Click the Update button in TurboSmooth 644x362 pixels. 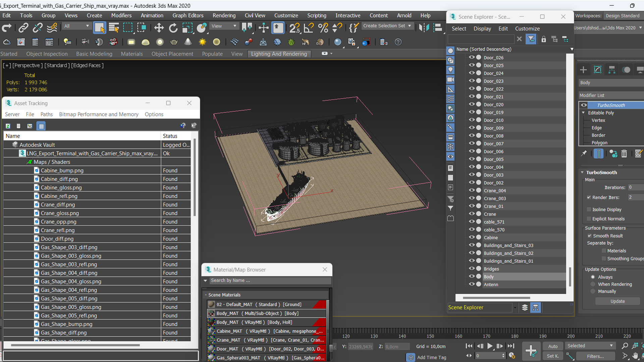tap(618, 301)
